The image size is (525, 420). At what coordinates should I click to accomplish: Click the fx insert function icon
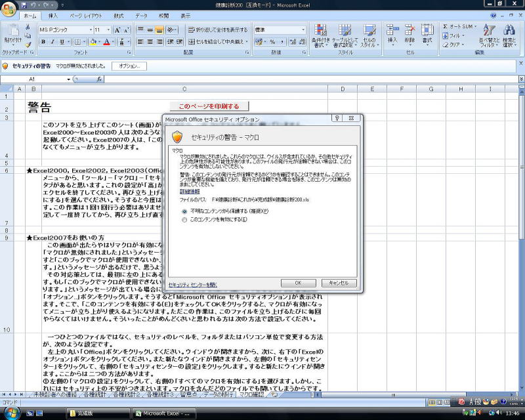click(x=99, y=79)
